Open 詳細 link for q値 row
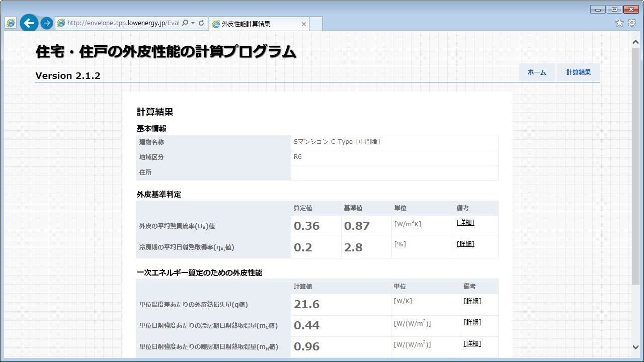Image resolution: width=644 pixels, height=362 pixels. point(472,301)
